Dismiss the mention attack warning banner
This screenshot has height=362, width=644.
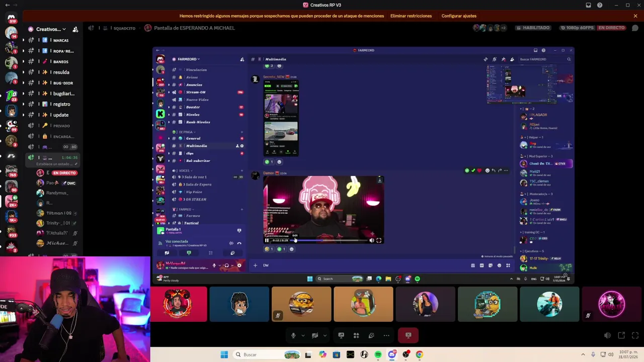635,16
